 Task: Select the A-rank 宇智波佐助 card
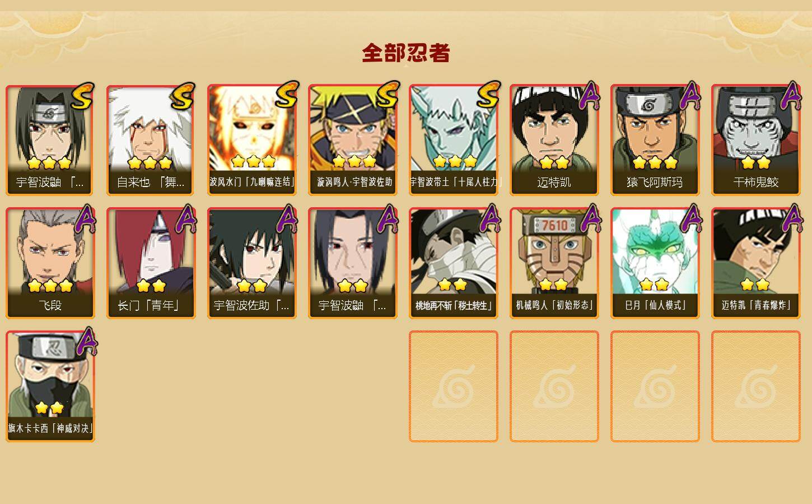tap(251, 263)
